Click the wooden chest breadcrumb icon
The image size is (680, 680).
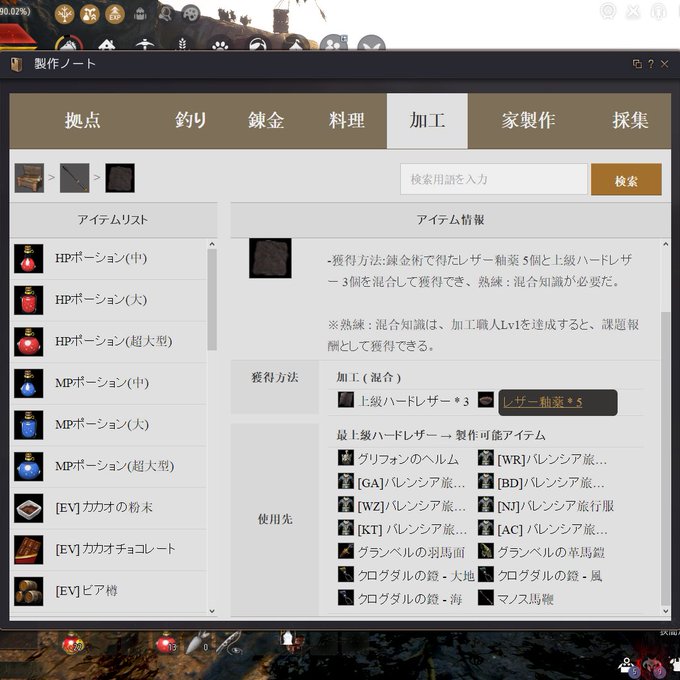point(29,178)
